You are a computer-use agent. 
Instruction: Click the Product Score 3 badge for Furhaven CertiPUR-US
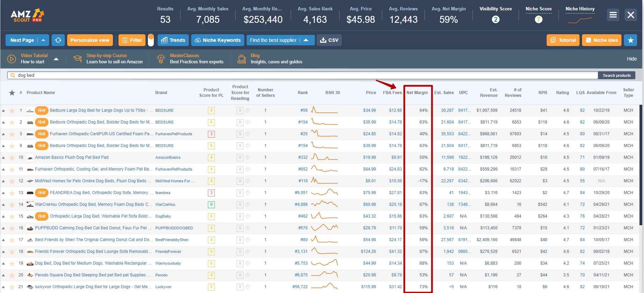tap(211, 134)
